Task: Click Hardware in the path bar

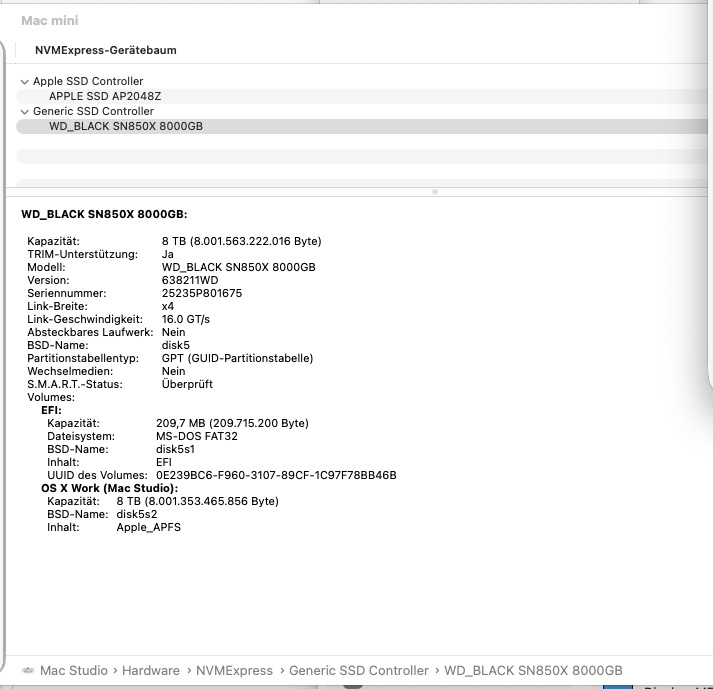Action: coord(151,670)
